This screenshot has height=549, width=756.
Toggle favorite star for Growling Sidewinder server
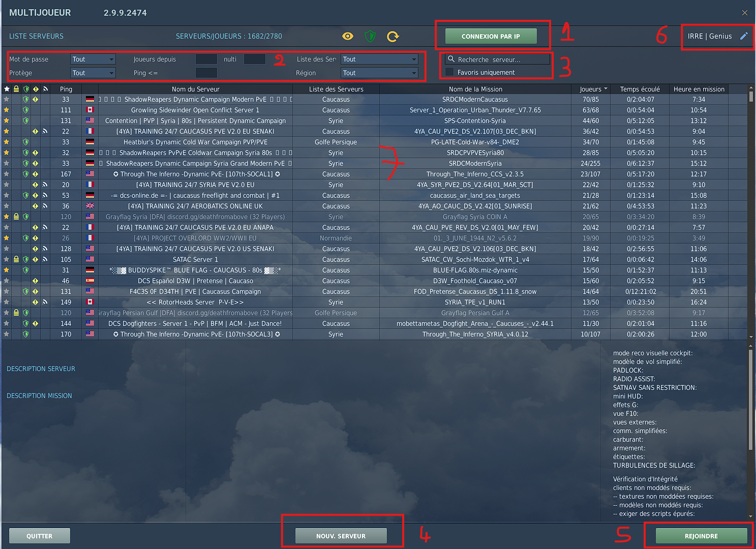pyautogui.click(x=7, y=110)
